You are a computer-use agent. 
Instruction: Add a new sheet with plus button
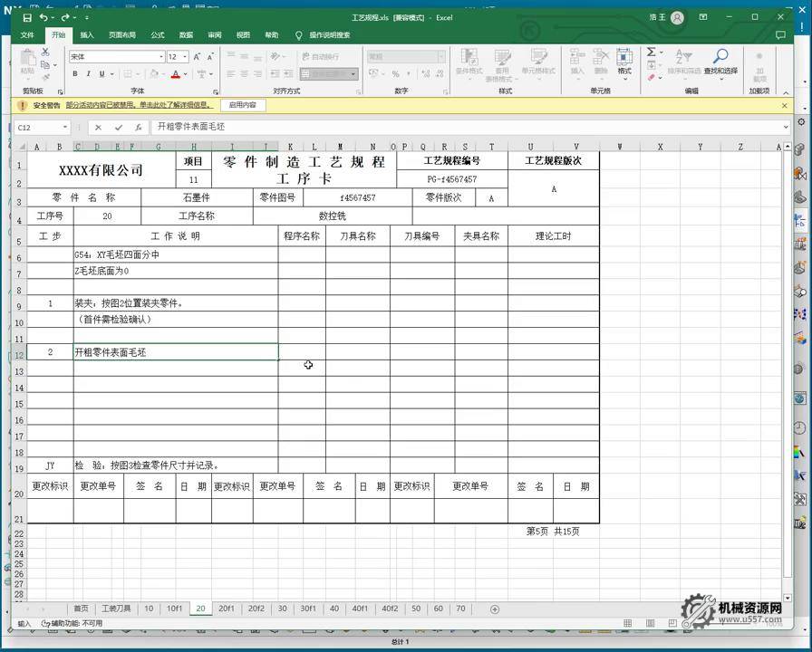pos(495,609)
